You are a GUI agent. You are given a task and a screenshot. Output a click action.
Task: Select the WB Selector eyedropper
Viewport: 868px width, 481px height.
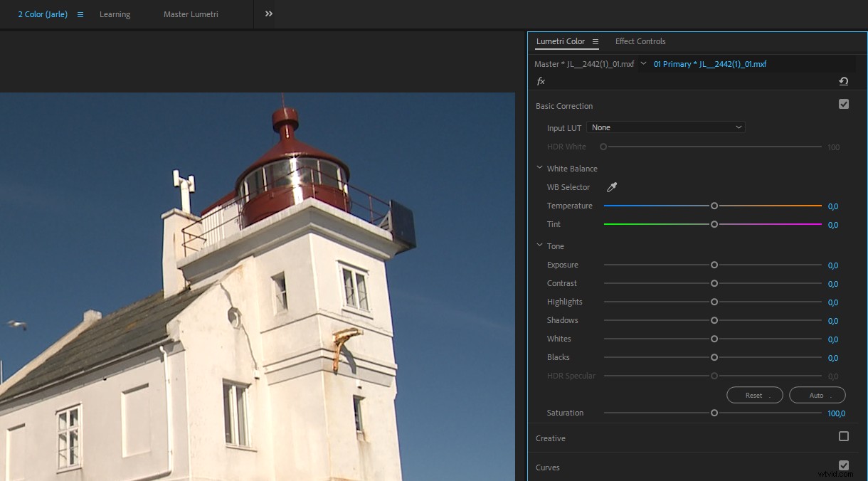coord(611,187)
